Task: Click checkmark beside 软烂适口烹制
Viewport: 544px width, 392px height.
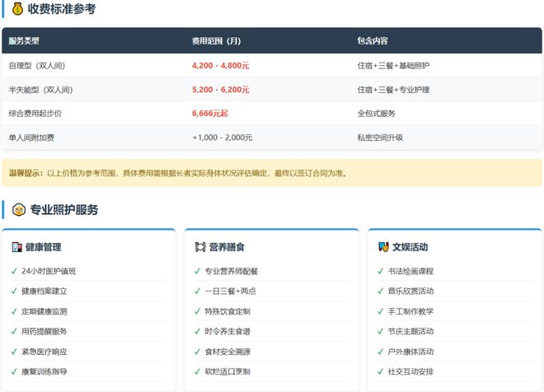Action: pyautogui.click(x=198, y=371)
